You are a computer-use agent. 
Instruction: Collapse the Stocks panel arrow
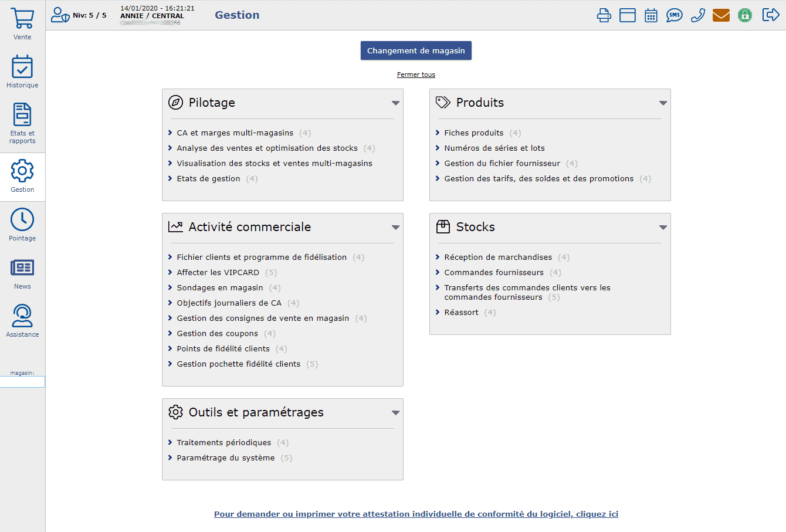(663, 228)
